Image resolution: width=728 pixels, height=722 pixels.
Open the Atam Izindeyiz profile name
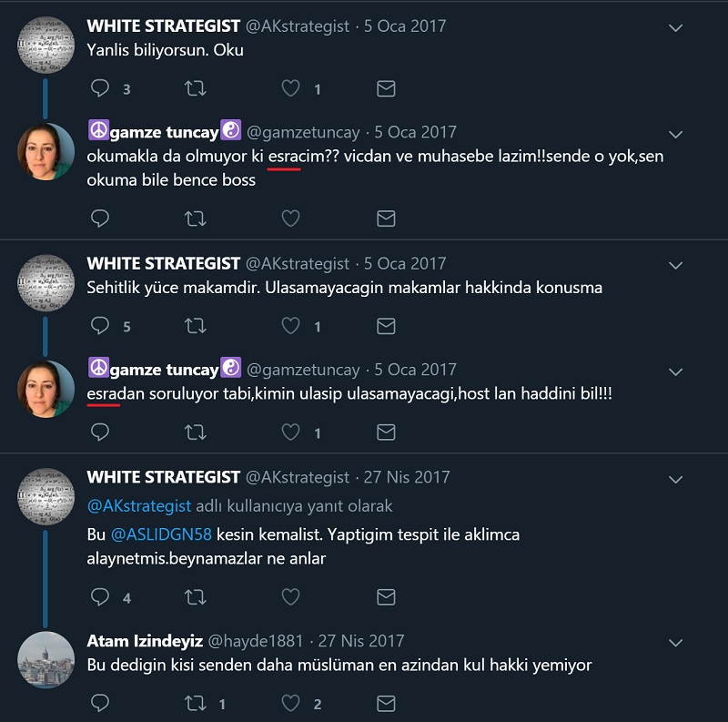tap(145, 641)
